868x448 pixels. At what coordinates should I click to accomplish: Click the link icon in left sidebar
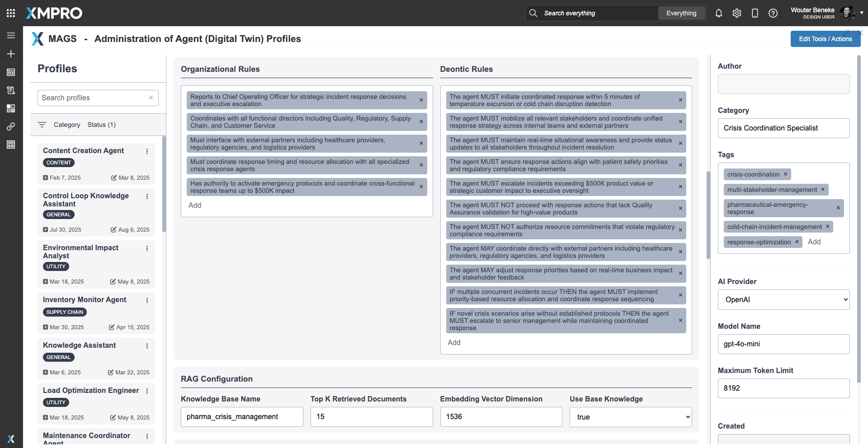(11, 126)
